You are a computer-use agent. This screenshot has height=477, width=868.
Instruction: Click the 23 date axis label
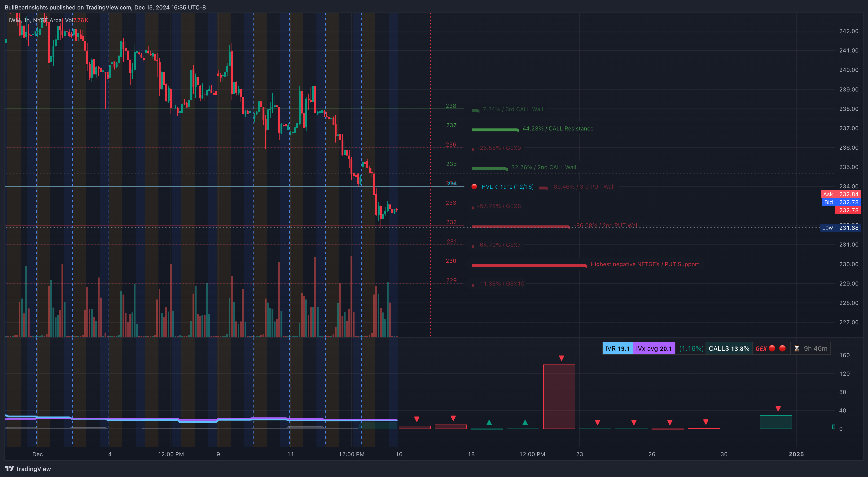tap(579, 454)
